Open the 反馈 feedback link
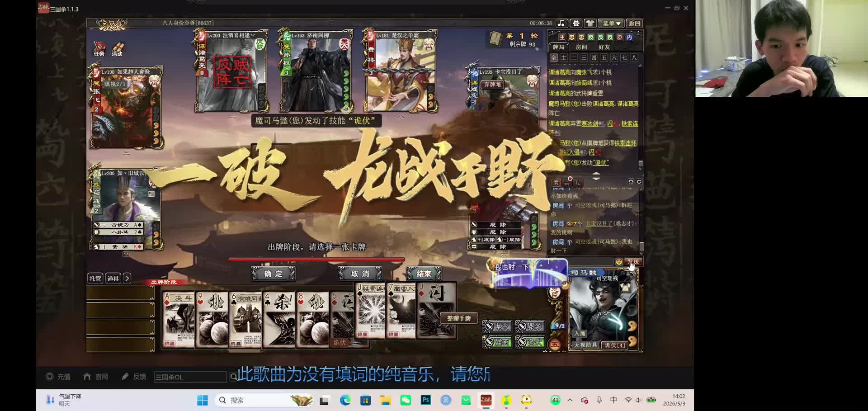Image resolution: width=868 pixels, height=411 pixels. [x=134, y=377]
